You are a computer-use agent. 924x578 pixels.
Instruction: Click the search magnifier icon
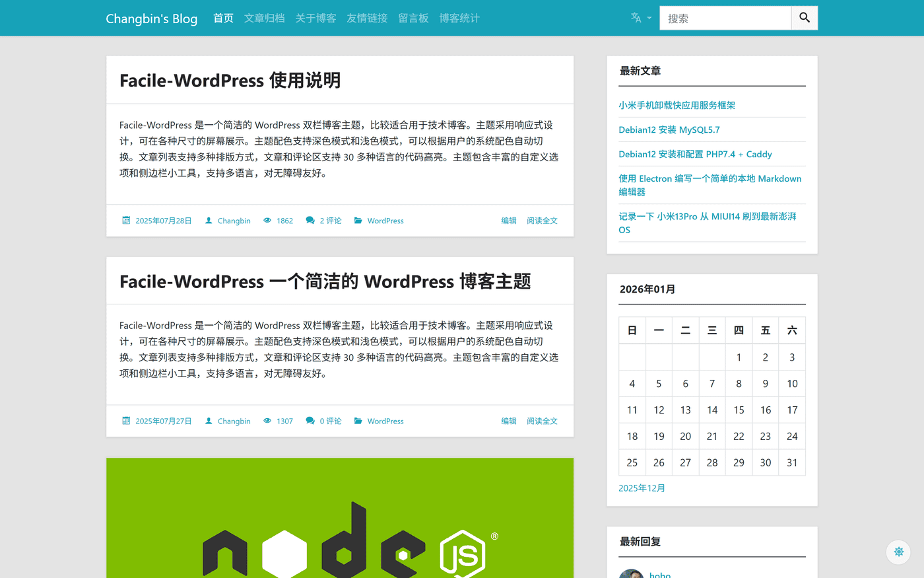click(x=804, y=18)
